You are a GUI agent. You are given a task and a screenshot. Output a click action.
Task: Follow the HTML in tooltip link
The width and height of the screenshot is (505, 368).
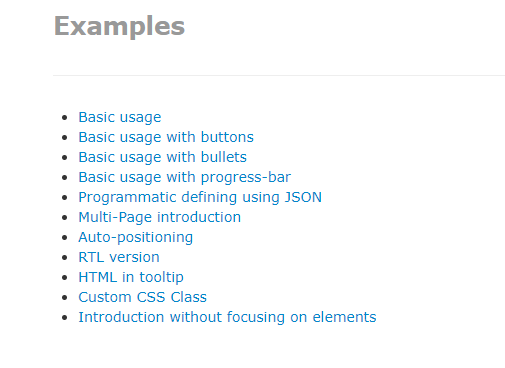tap(131, 277)
